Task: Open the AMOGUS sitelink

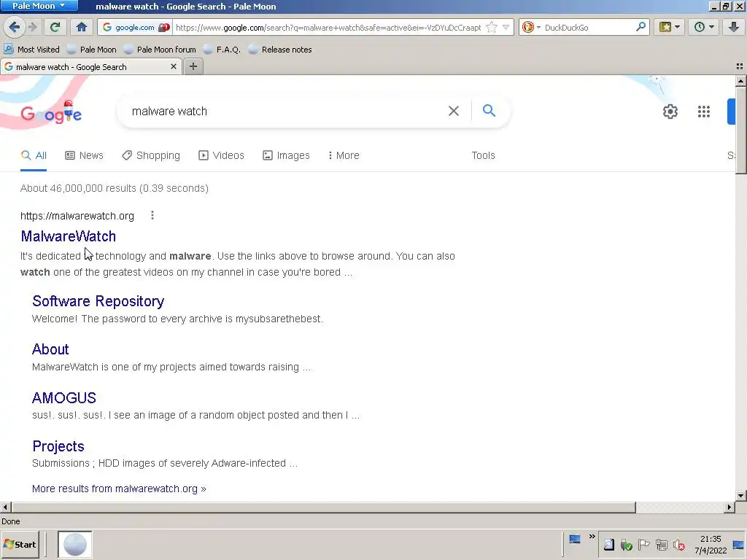Action: [x=64, y=397]
